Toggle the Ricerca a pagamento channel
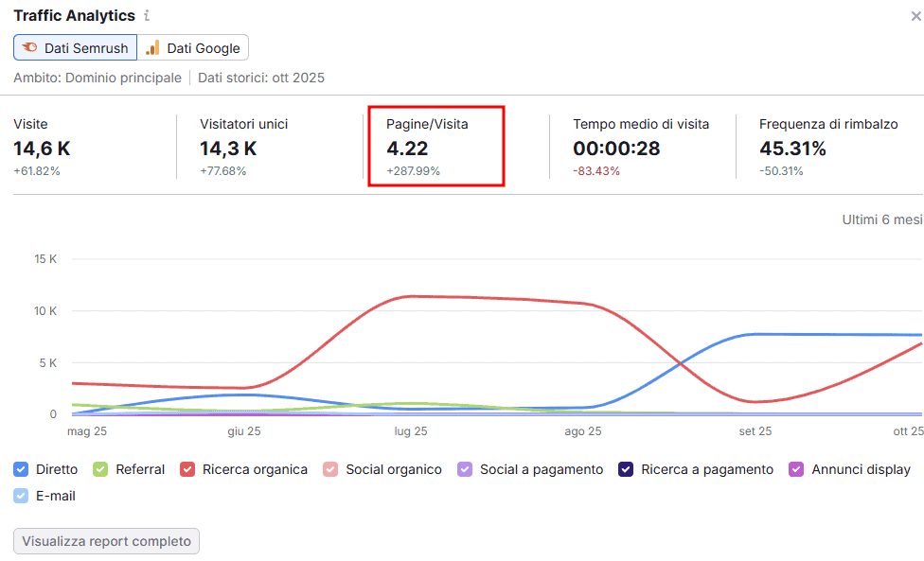 [627, 469]
